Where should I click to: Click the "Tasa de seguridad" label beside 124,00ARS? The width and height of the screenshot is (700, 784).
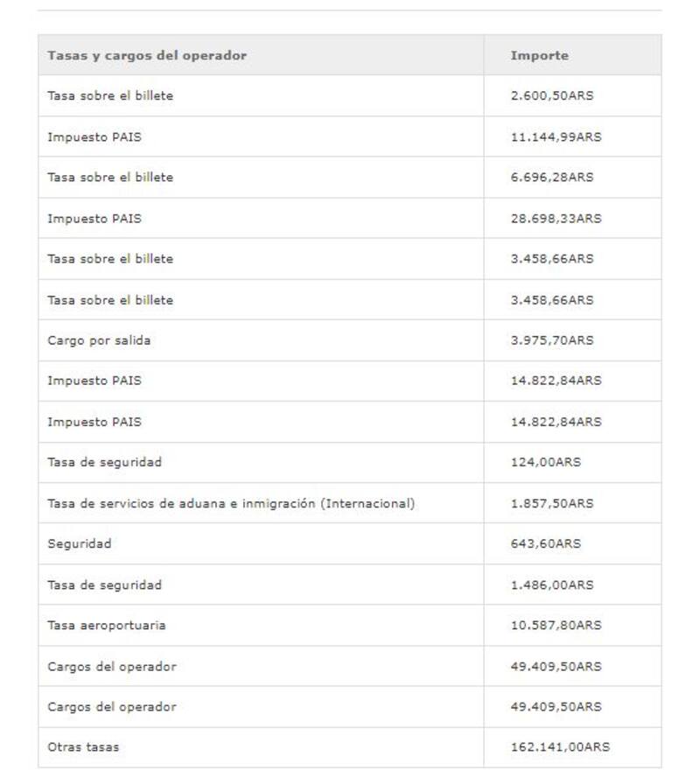coord(104,462)
